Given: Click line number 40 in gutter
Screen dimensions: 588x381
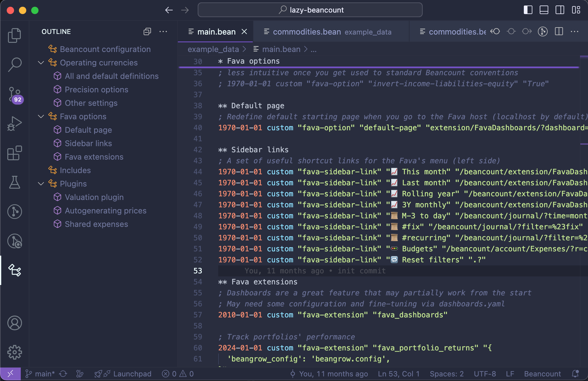Looking at the screenshot, I should pos(198,128).
